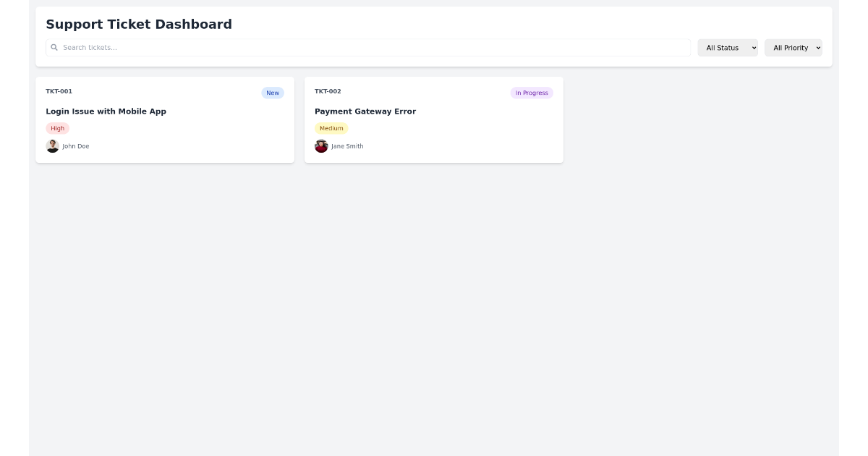Click inside the search tickets field

(289, 47)
